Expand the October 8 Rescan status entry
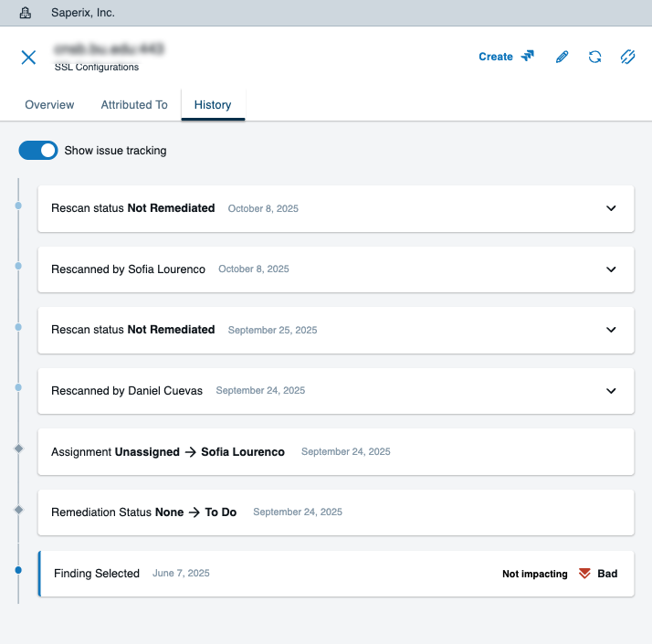The height and width of the screenshot is (644, 652). 611,208
